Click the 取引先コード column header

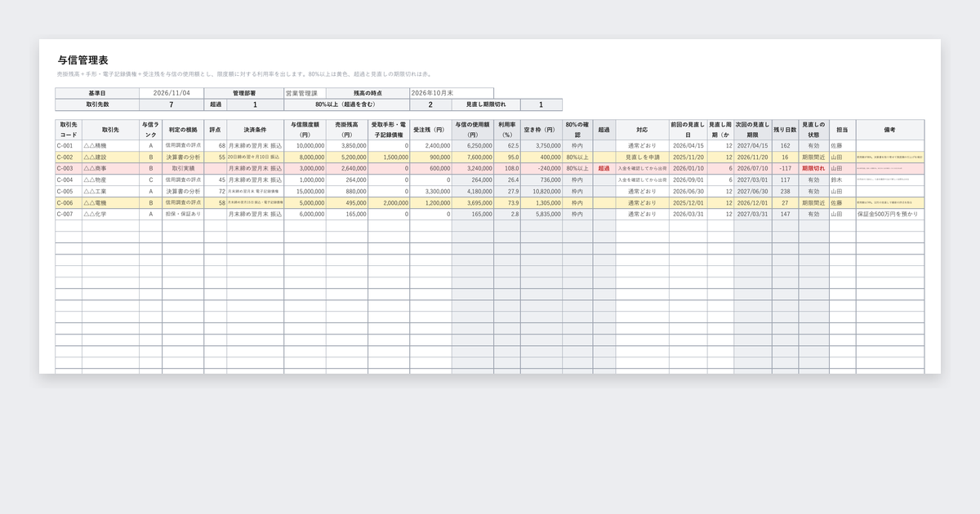[x=69, y=130]
